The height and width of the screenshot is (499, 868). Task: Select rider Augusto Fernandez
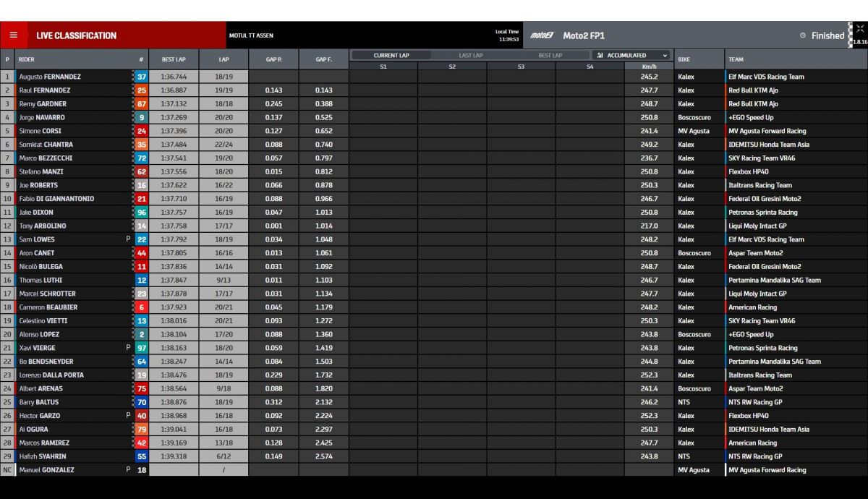point(50,77)
